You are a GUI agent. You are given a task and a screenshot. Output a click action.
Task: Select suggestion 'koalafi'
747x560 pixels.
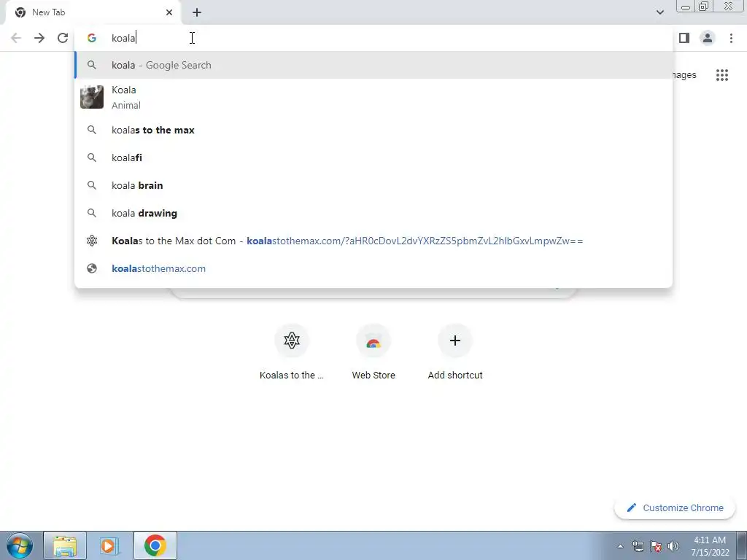click(373, 157)
